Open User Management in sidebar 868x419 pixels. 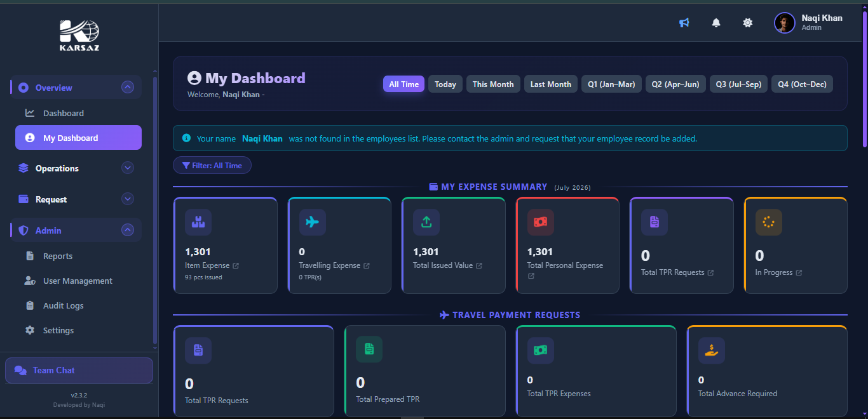(x=78, y=281)
